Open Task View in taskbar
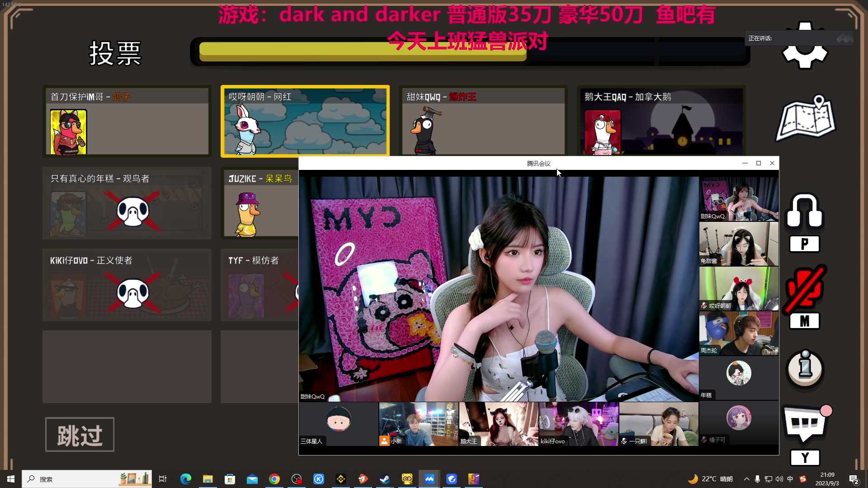The height and width of the screenshot is (488, 868). point(163,479)
